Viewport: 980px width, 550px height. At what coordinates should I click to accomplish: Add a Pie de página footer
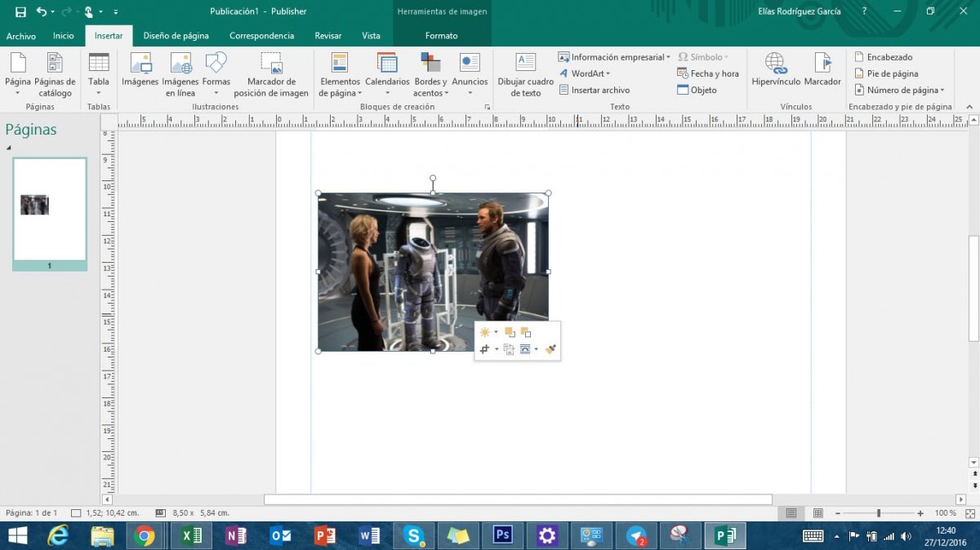886,73
